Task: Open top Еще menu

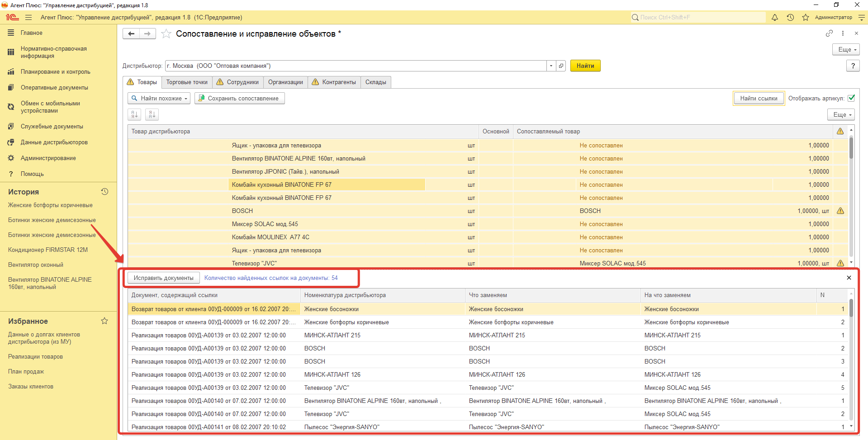Action: [846, 50]
